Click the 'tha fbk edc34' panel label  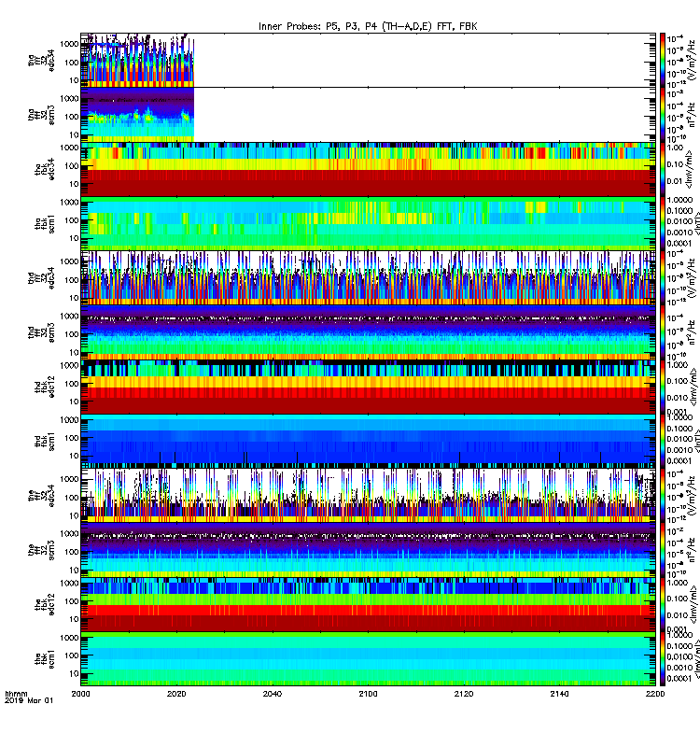[45, 169]
